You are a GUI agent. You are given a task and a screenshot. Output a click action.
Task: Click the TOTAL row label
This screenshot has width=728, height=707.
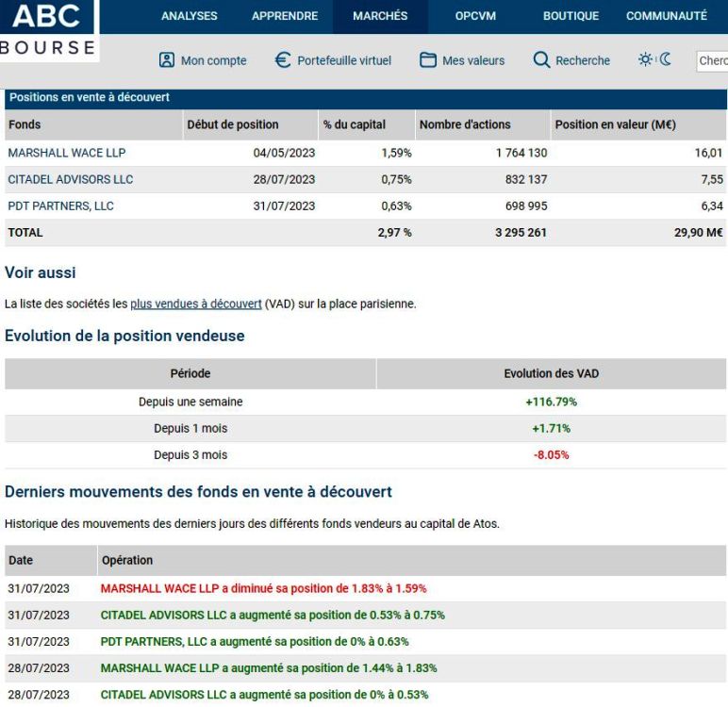point(25,233)
